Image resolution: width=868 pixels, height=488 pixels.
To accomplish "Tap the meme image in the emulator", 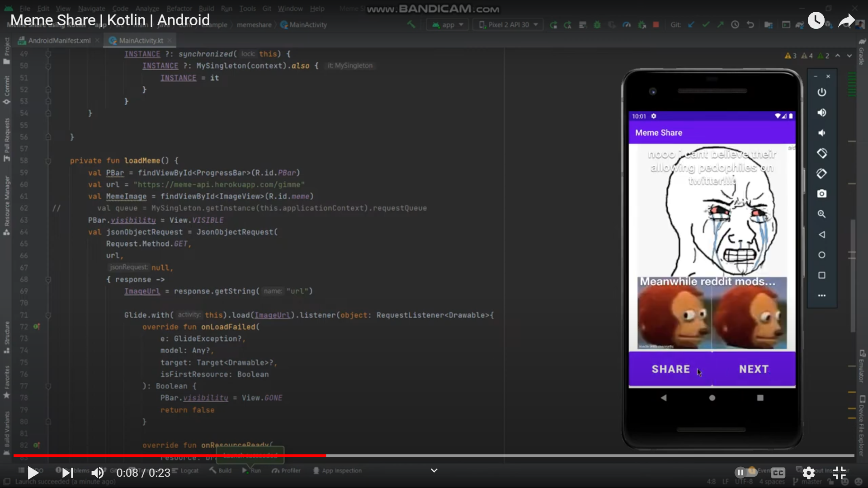I will click(x=712, y=247).
